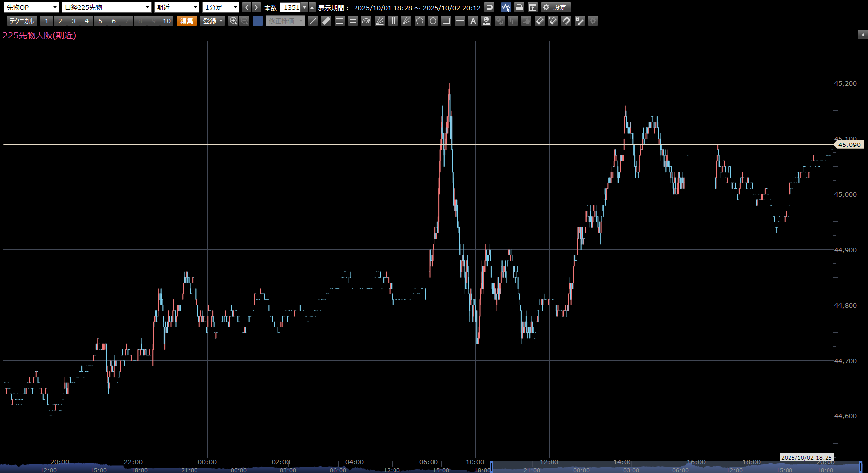Toggle the magnet snap mode
The width and height of the screenshot is (868, 473).
pos(566,21)
